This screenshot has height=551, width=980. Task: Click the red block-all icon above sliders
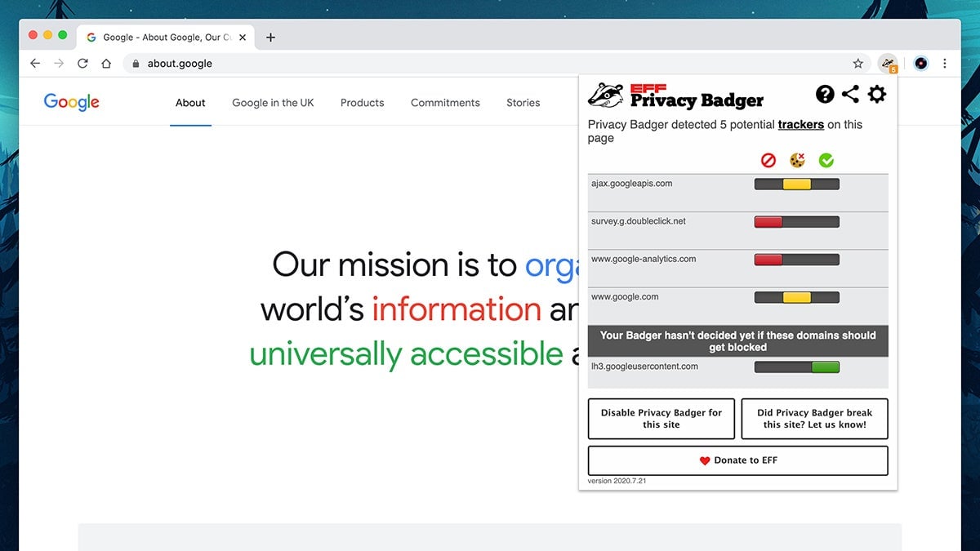click(x=768, y=160)
